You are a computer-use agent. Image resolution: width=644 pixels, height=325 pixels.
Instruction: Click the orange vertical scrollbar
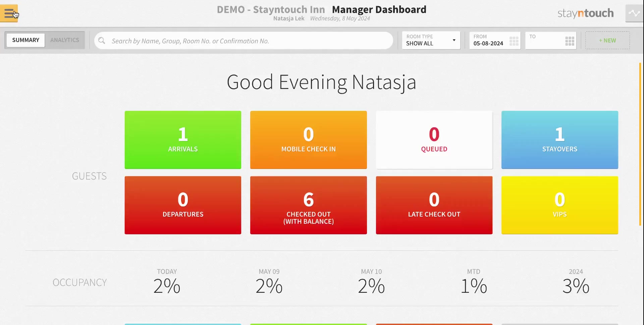coord(640,144)
